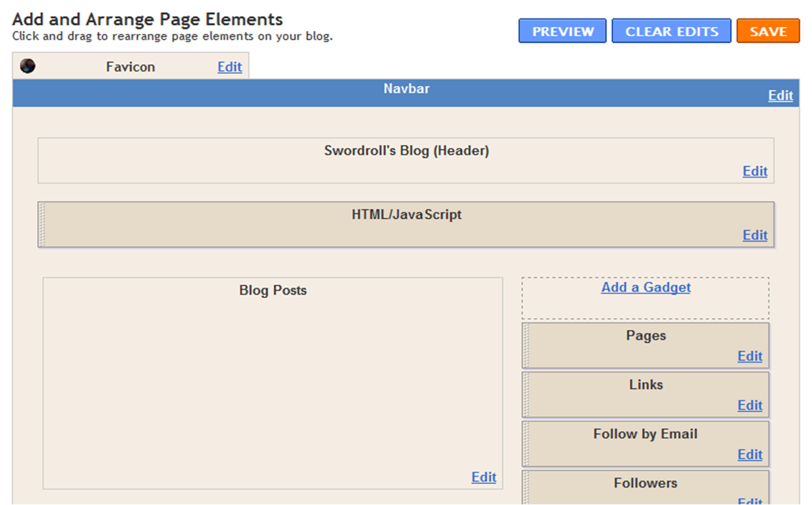Screen dimensions: 812x505
Task: Click the favicon image icon
Action: (28, 66)
